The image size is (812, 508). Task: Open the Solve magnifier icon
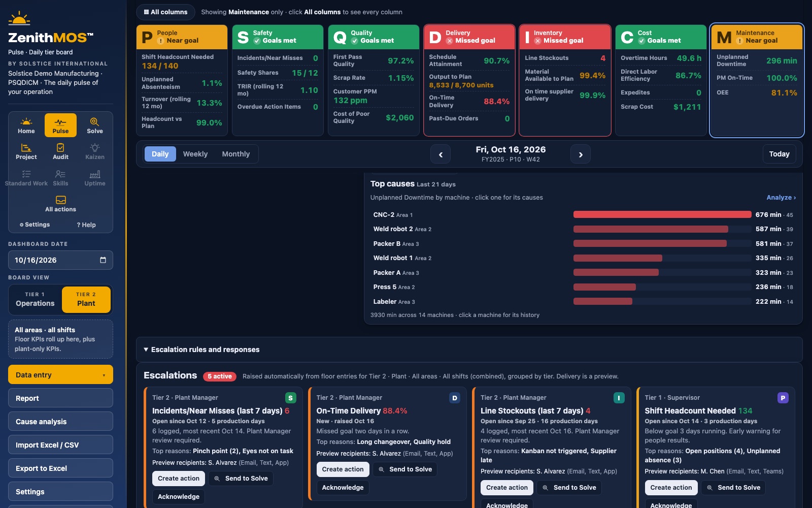(95, 125)
